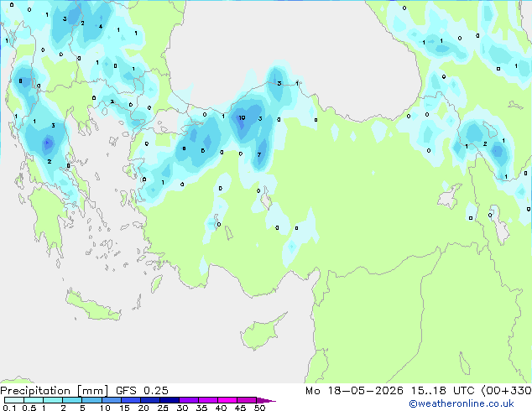Click the 1–2 mm legend swatch
This screenshot has width=532, height=411.
(53, 400)
